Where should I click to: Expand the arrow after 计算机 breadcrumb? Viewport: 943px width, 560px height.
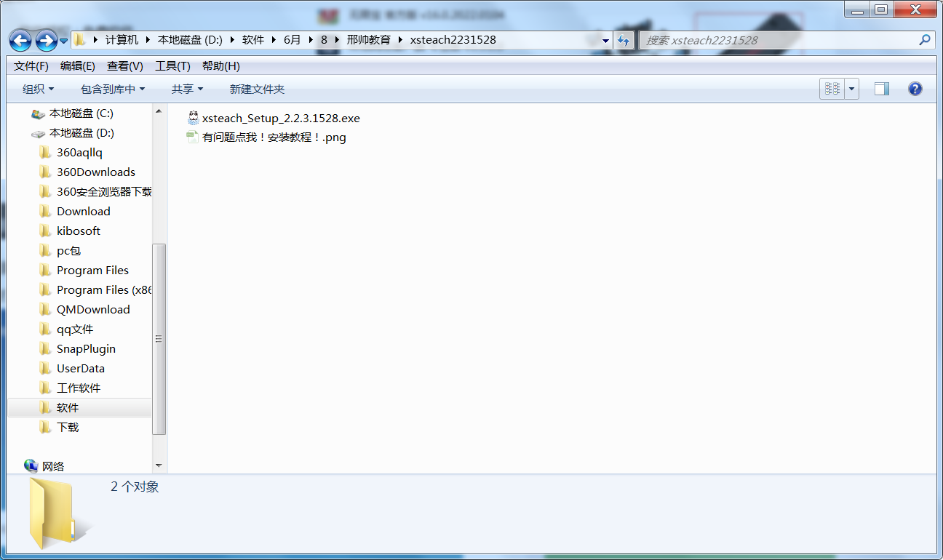pos(148,40)
